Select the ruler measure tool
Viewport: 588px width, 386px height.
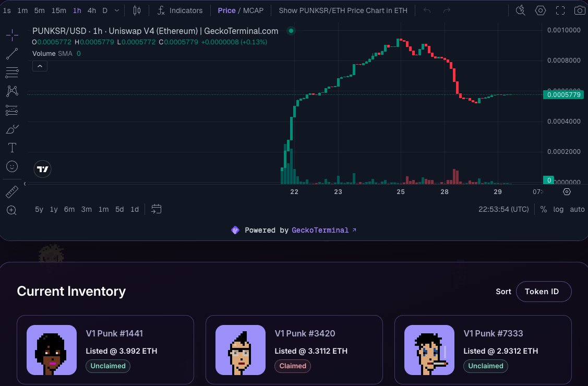click(x=12, y=191)
